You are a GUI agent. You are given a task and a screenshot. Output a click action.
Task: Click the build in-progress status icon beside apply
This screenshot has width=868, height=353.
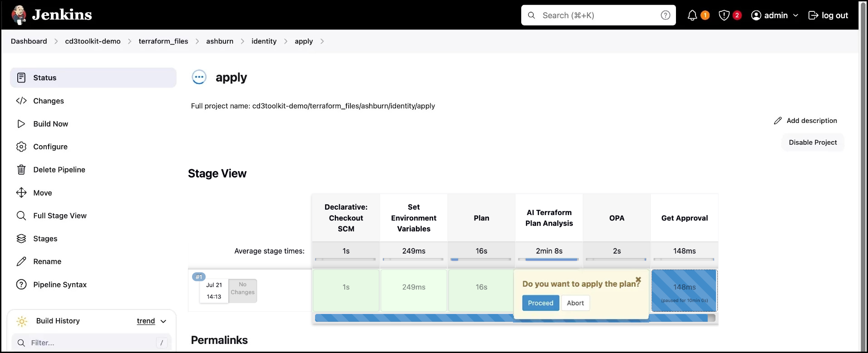[x=199, y=77]
